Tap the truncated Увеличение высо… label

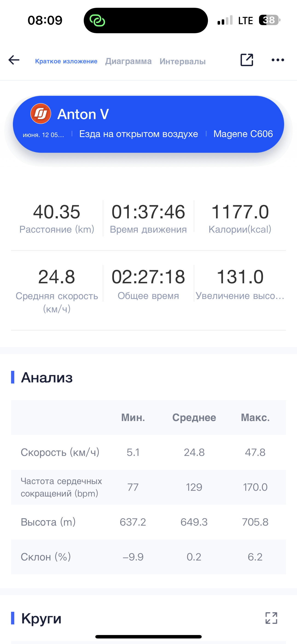coord(240,296)
